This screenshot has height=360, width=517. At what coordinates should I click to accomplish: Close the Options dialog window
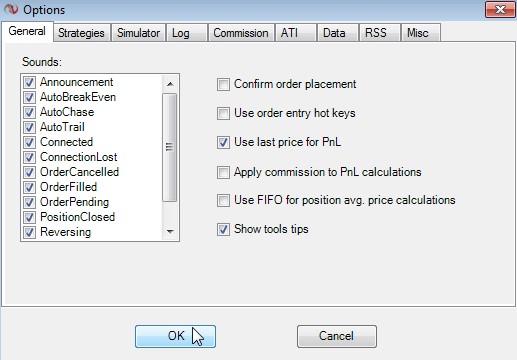[x=500, y=10]
